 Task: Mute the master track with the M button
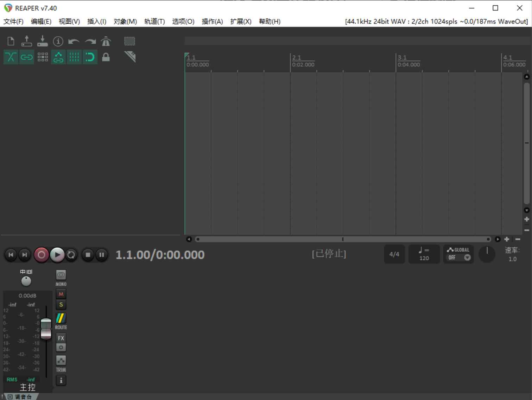point(61,294)
